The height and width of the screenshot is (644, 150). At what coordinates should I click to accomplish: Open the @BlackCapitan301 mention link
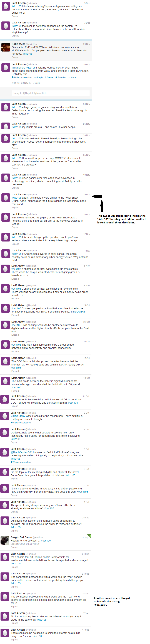pyautogui.click(x=21, y=452)
